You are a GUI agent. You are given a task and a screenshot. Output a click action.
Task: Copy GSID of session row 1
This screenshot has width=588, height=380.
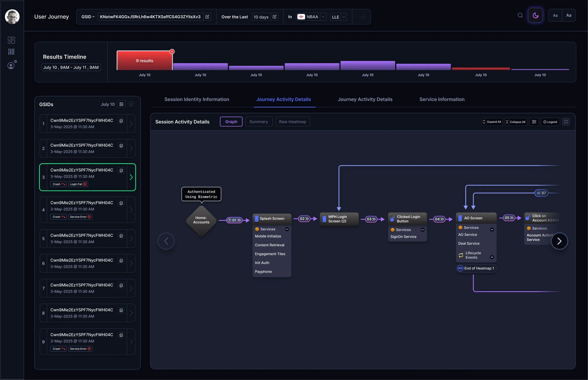(x=121, y=121)
